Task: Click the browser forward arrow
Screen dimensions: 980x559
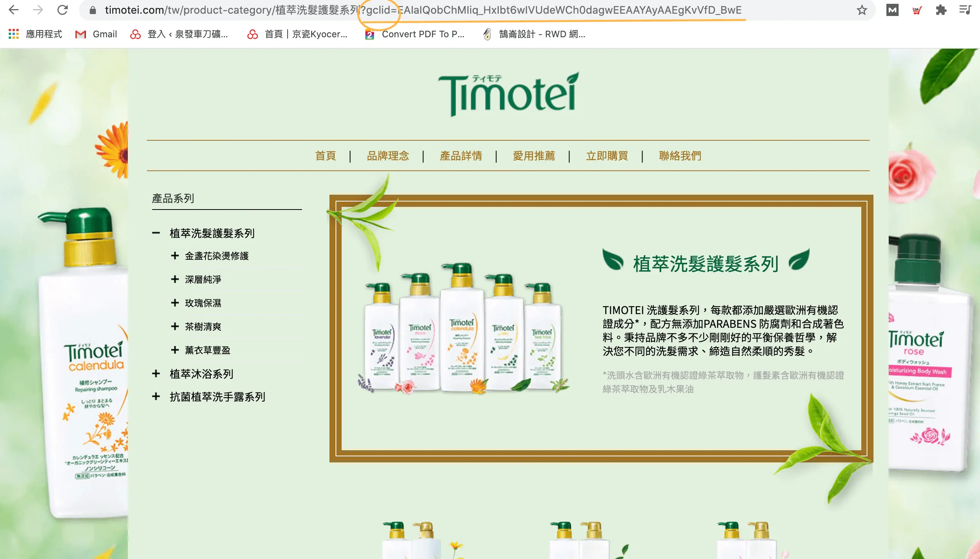Action: (x=38, y=10)
